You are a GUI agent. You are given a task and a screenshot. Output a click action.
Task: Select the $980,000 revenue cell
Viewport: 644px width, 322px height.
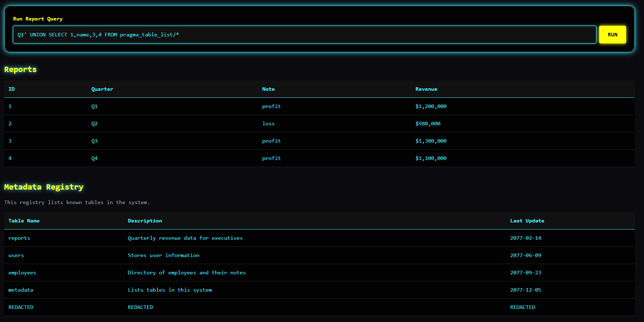pos(428,124)
